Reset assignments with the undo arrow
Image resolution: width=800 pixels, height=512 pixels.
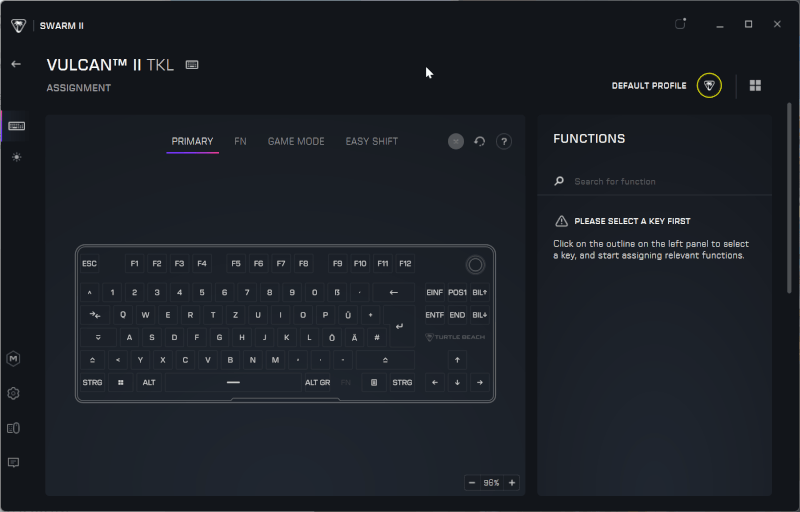(x=480, y=141)
